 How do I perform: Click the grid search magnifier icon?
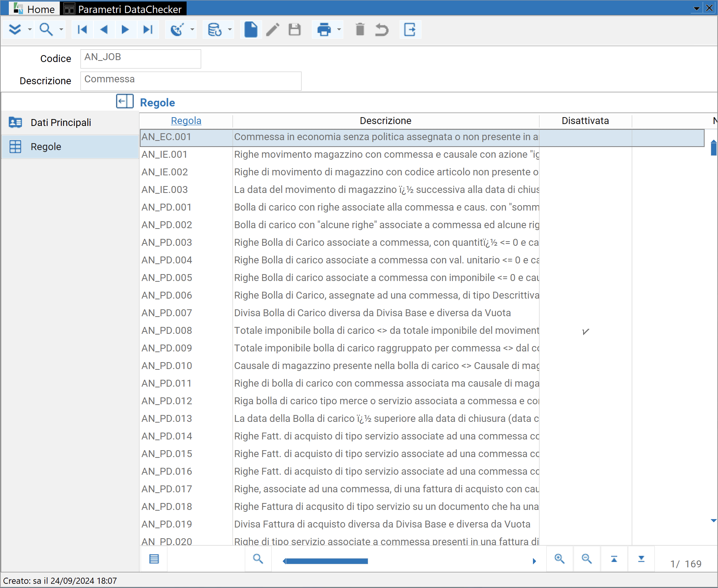coord(258,559)
